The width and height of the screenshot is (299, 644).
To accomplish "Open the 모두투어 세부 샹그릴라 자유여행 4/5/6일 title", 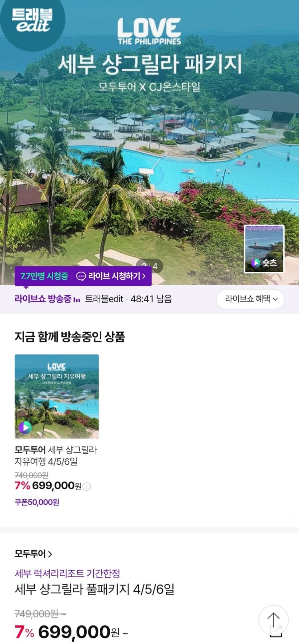I will click(55, 456).
